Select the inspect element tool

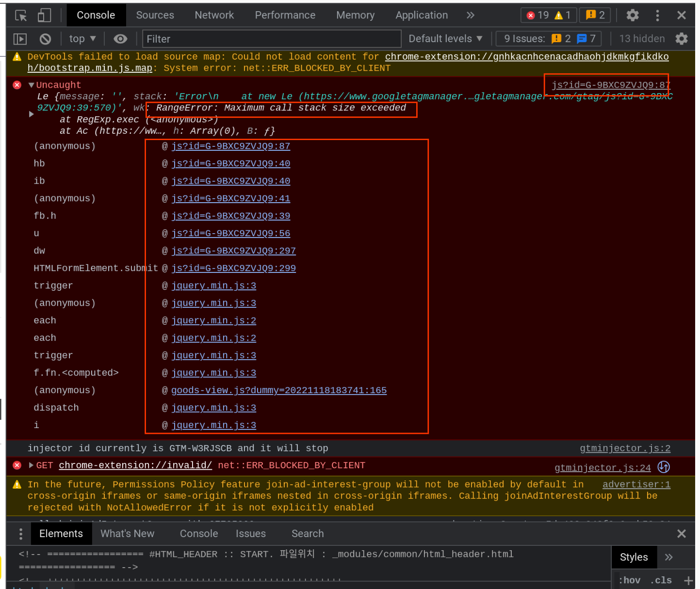click(x=20, y=15)
